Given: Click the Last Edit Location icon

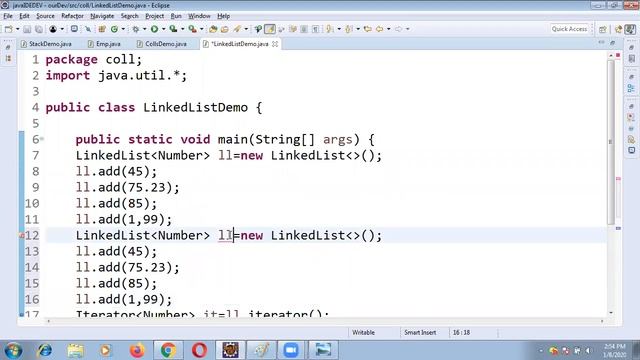Looking at the screenshot, I should click(368, 29).
